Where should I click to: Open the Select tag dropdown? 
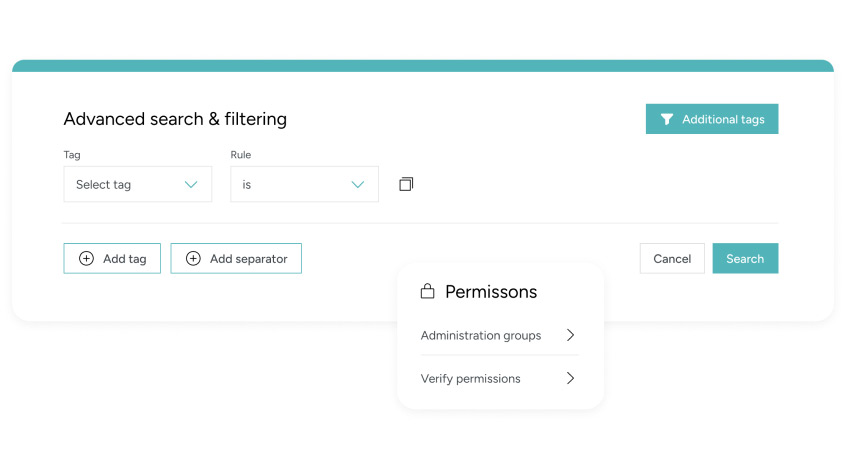(x=137, y=185)
